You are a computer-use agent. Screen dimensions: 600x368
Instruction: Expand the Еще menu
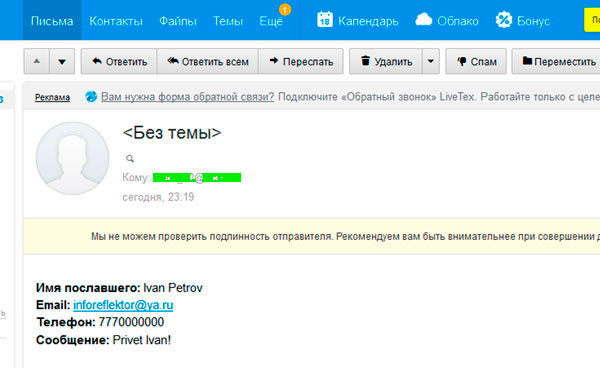tap(271, 21)
